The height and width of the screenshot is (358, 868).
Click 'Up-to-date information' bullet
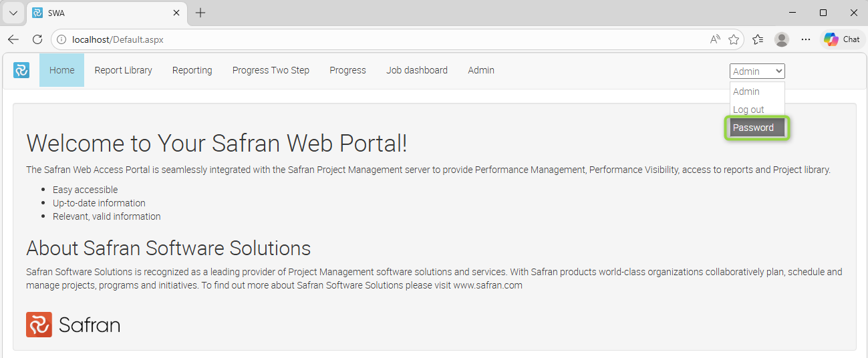point(99,203)
